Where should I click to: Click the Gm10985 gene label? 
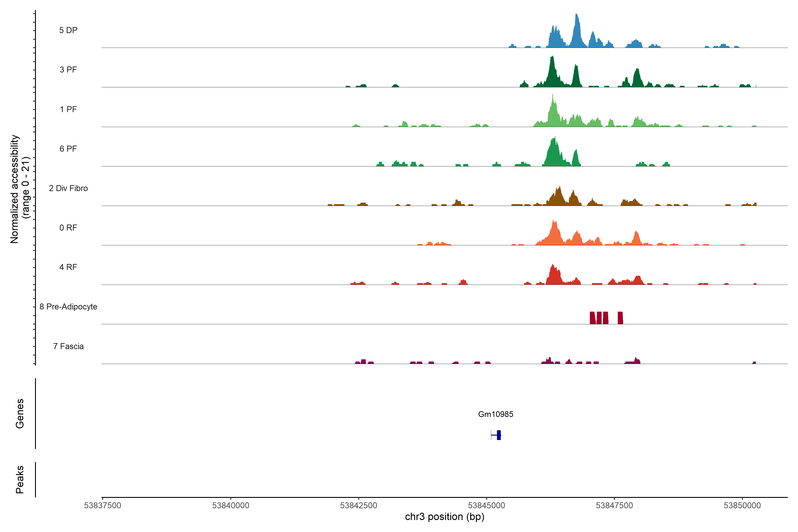[x=495, y=414]
